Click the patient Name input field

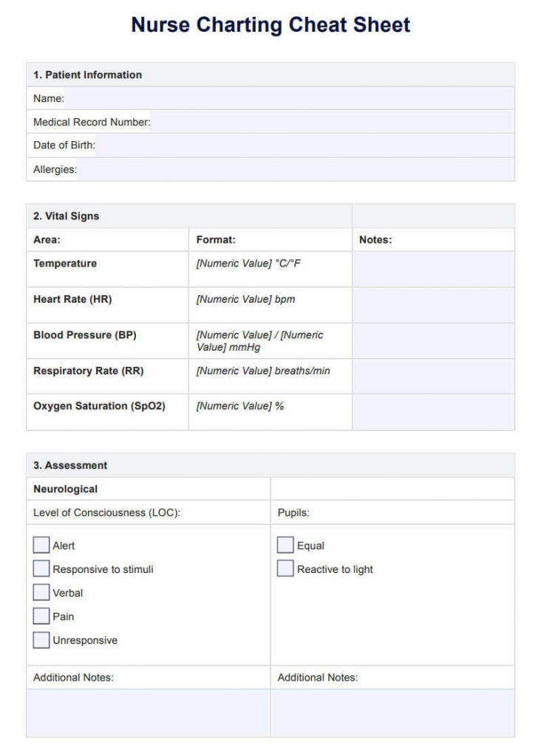pos(290,98)
